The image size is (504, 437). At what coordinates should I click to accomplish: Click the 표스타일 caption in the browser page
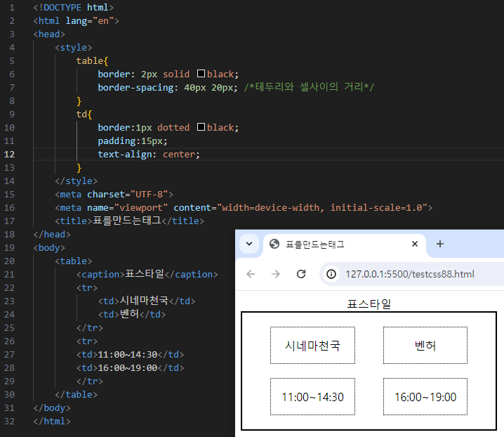[x=369, y=304]
